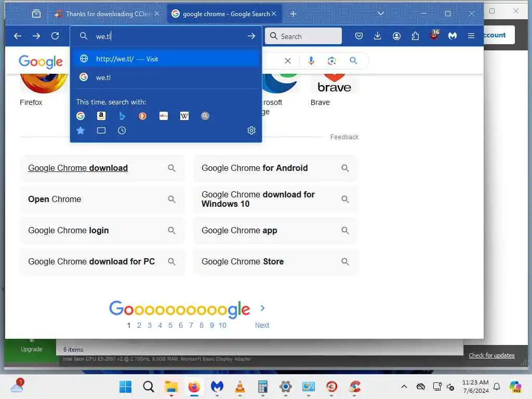Open Google Chrome download for PC search
Viewport: 532px width, 399px height.
[x=102, y=262]
